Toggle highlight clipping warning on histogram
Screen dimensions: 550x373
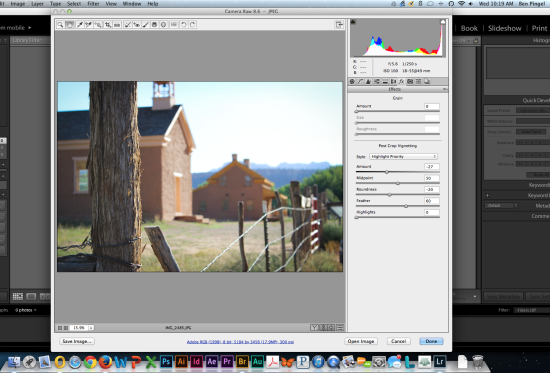click(x=443, y=22)
